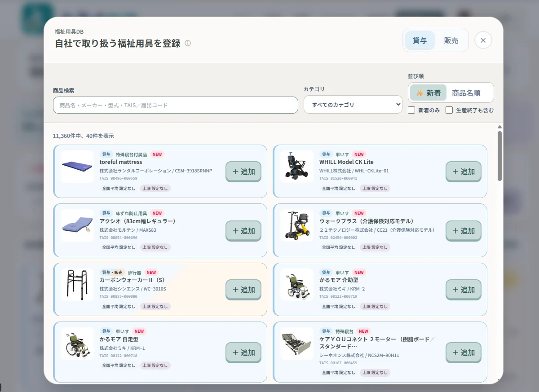Screen dimensions: 539x392
Task: Click the 歩行器 category label
Action: [135, 273]
